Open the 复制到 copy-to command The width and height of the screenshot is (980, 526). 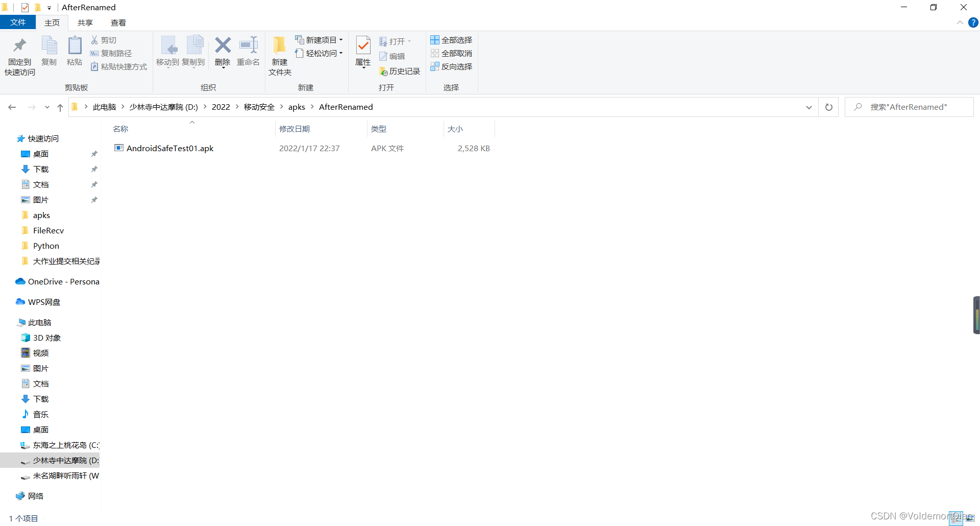193,51
